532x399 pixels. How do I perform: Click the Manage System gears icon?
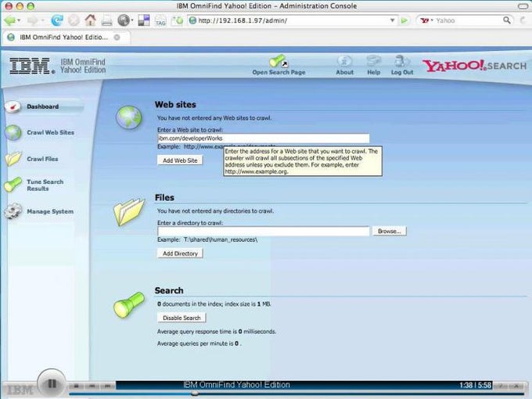13,211
